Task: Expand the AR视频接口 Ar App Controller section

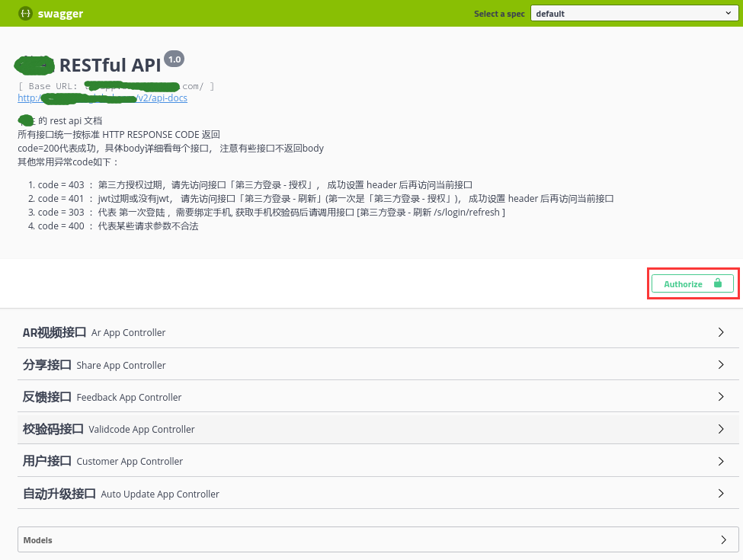Action: (x=94, y=332)
